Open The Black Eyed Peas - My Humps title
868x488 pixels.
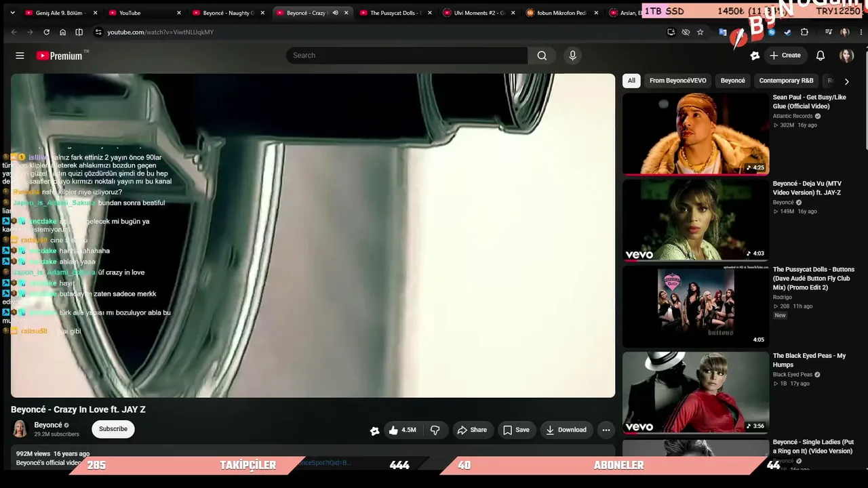810,360
